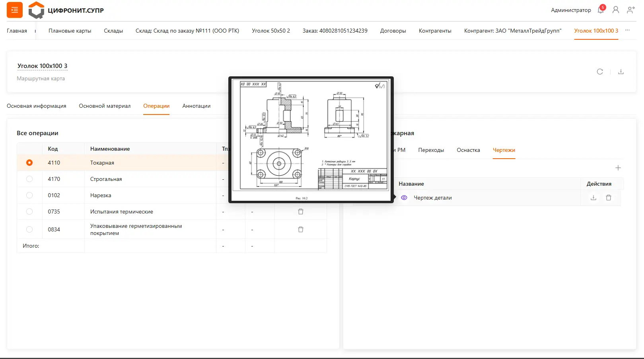Refresh the route card data

coord(600,72)
